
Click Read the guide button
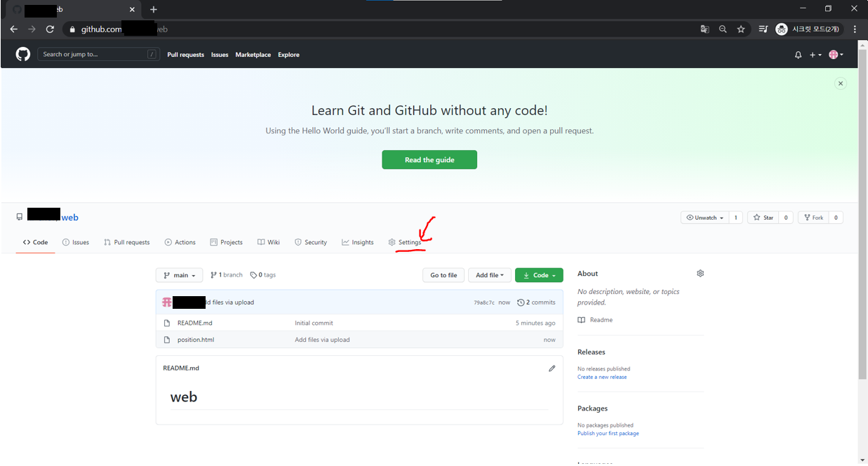click(429, 159)
